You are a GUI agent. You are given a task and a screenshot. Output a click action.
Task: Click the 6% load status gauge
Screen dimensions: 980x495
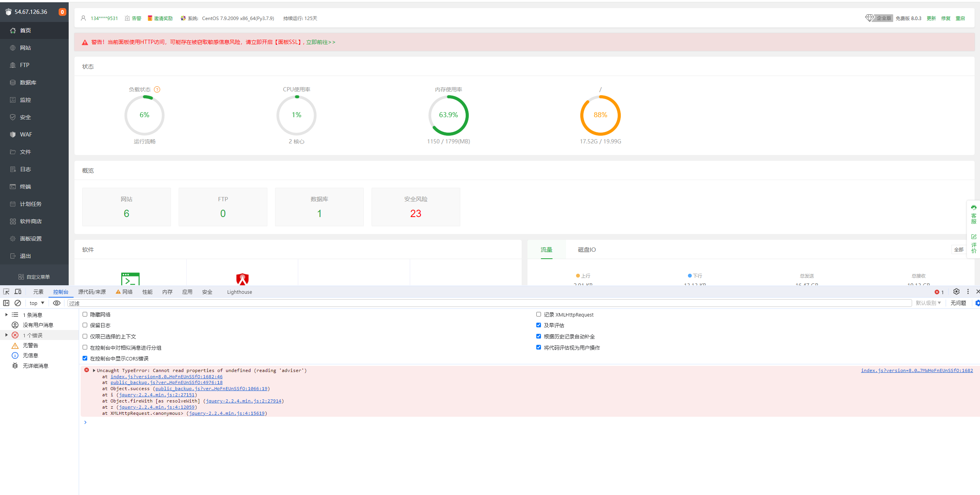coord(144,115)
